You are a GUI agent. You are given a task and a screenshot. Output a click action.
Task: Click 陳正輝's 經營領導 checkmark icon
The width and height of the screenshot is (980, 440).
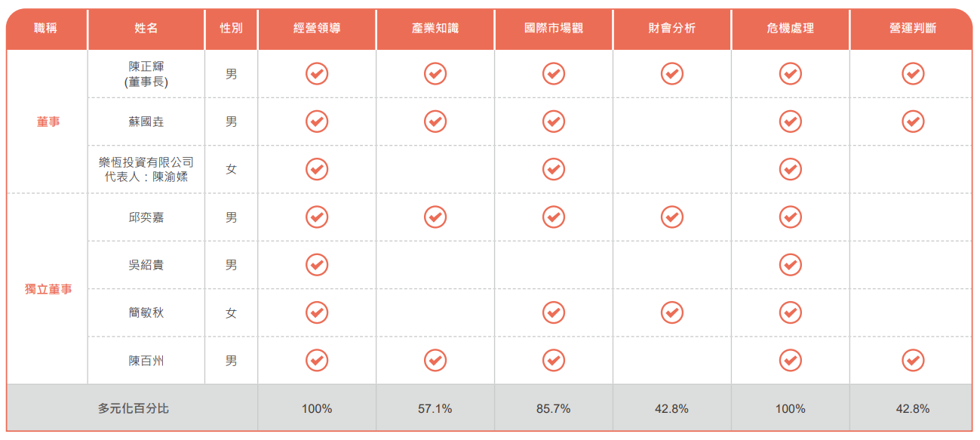pos(317,73)
